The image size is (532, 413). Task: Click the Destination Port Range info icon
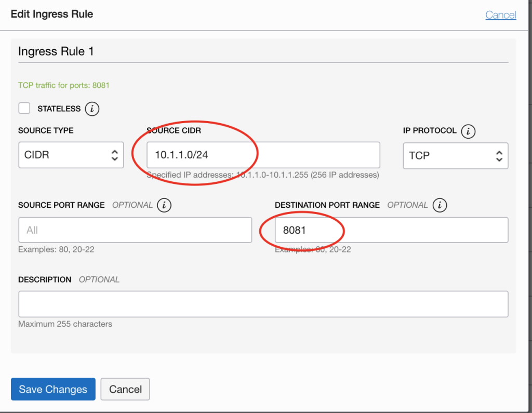coord(440,205)
